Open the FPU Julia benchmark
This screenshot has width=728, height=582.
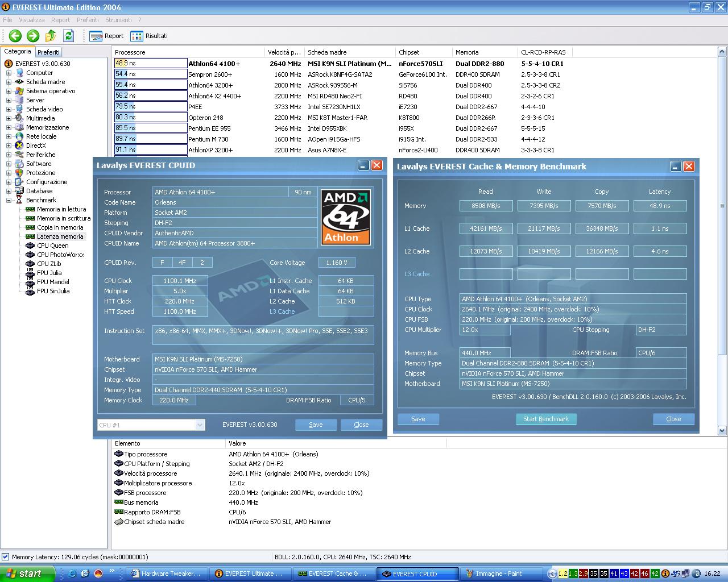coord(49,273)
